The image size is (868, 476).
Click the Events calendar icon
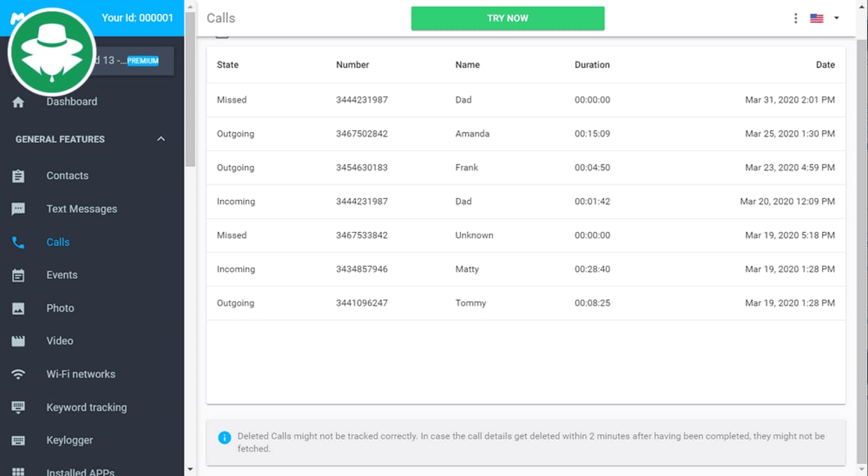(x=18, y=275)
